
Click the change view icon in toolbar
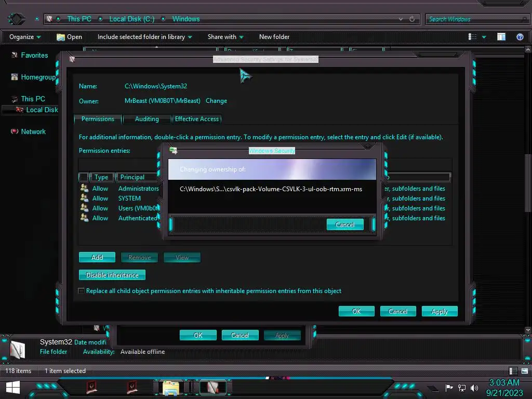472,37
